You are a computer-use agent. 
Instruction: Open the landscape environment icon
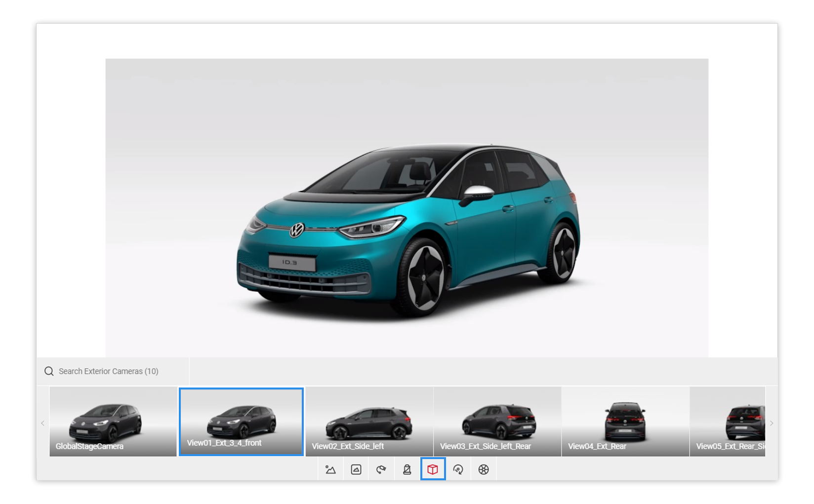tap(330, 469)
